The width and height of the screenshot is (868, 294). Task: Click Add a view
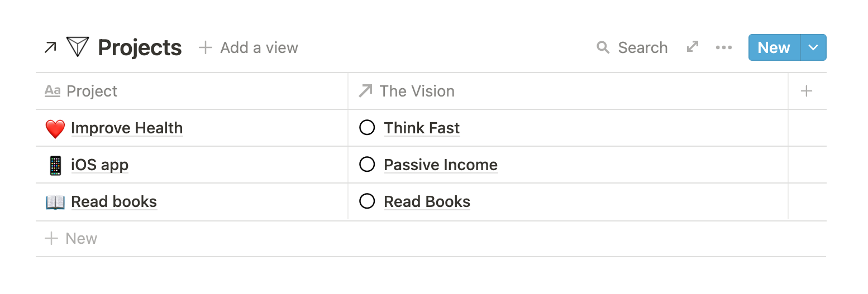point(249,47)
